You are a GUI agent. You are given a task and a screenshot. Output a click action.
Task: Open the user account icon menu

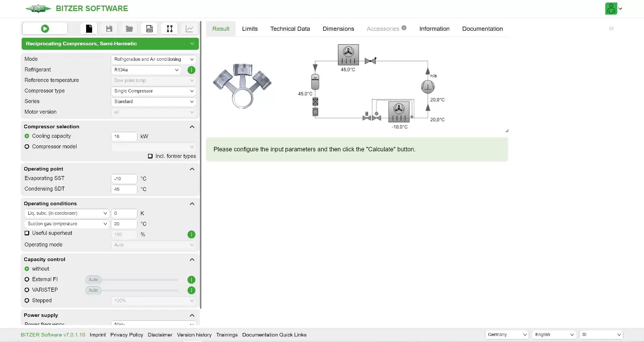click(613, 9)
